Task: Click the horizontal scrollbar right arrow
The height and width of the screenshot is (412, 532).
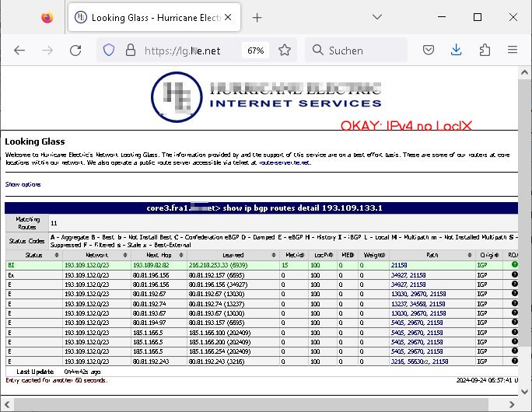Action: click(512, 404)
